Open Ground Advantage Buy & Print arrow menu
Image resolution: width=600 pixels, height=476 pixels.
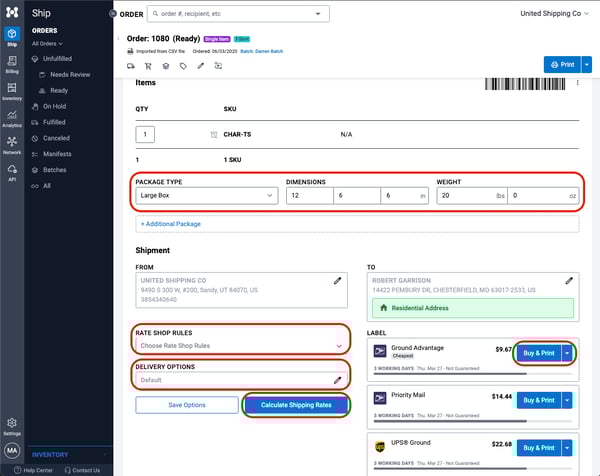pos(569,352)
